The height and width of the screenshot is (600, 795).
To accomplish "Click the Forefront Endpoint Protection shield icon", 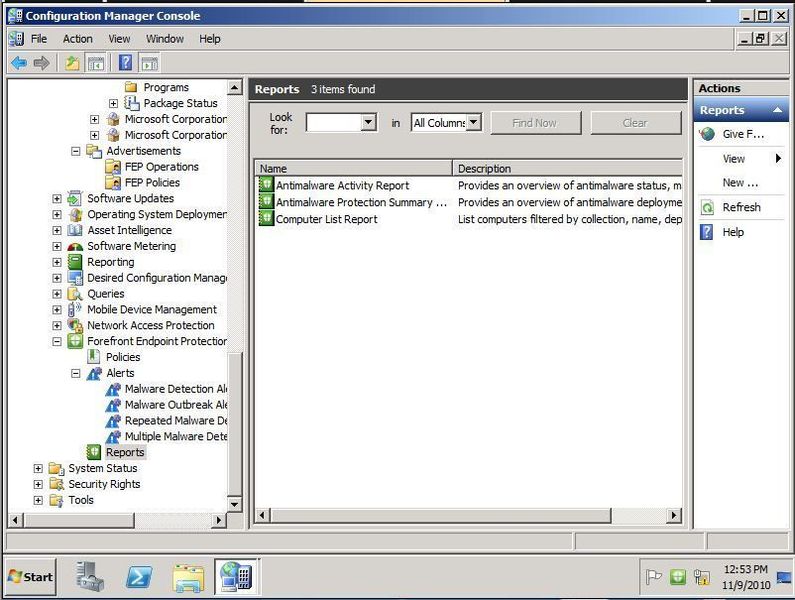I will tap(75, 341).
